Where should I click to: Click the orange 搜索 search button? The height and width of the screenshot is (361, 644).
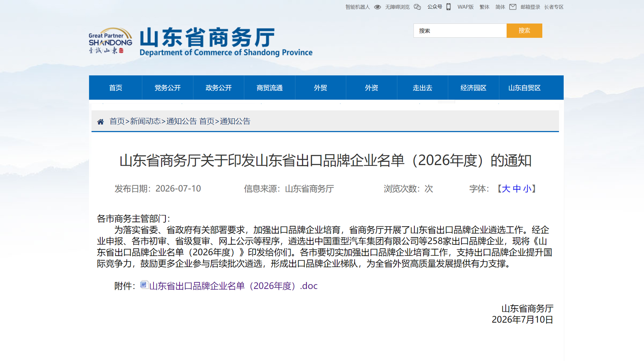(524, 31)
